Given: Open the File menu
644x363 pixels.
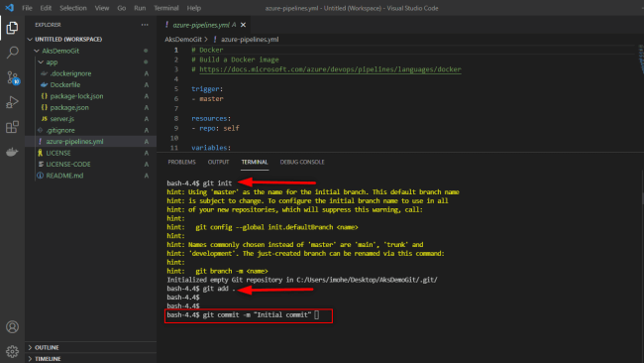Looking at the screenshot, I should 27,8.
